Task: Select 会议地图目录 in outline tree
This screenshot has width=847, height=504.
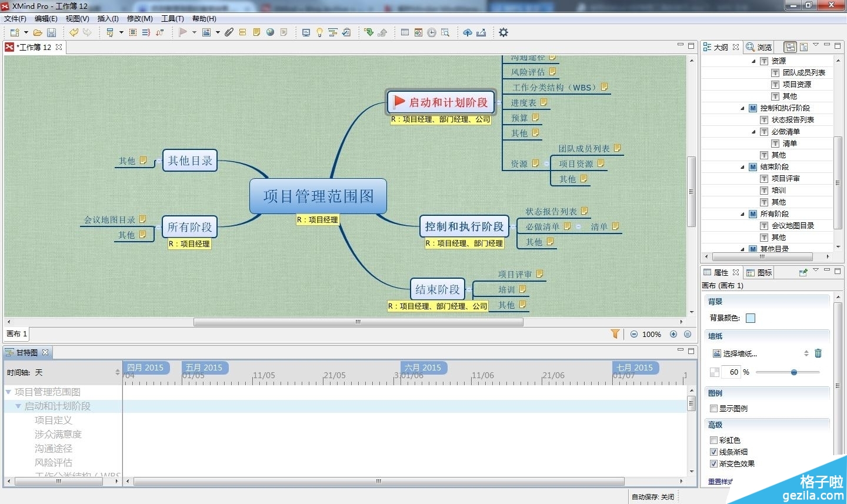Action: pos(792,226)
